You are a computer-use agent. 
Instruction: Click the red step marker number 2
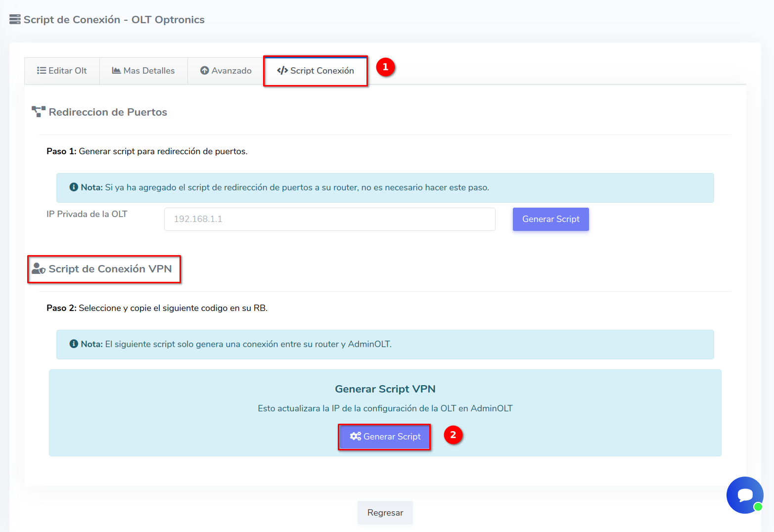tap(453, 435)
